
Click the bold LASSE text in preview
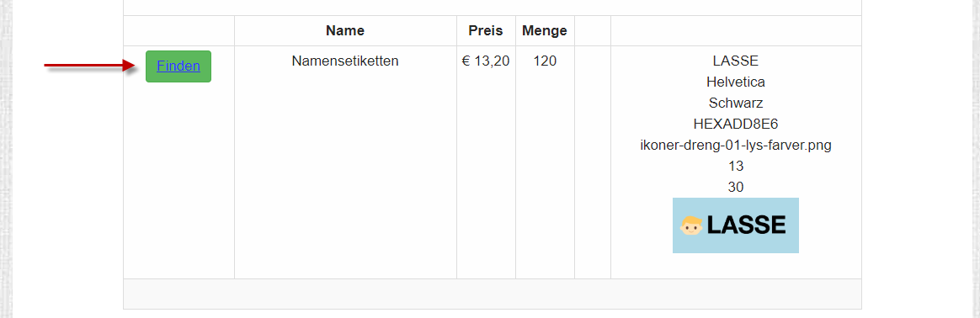pyautogui.click(x=746, y=225)
